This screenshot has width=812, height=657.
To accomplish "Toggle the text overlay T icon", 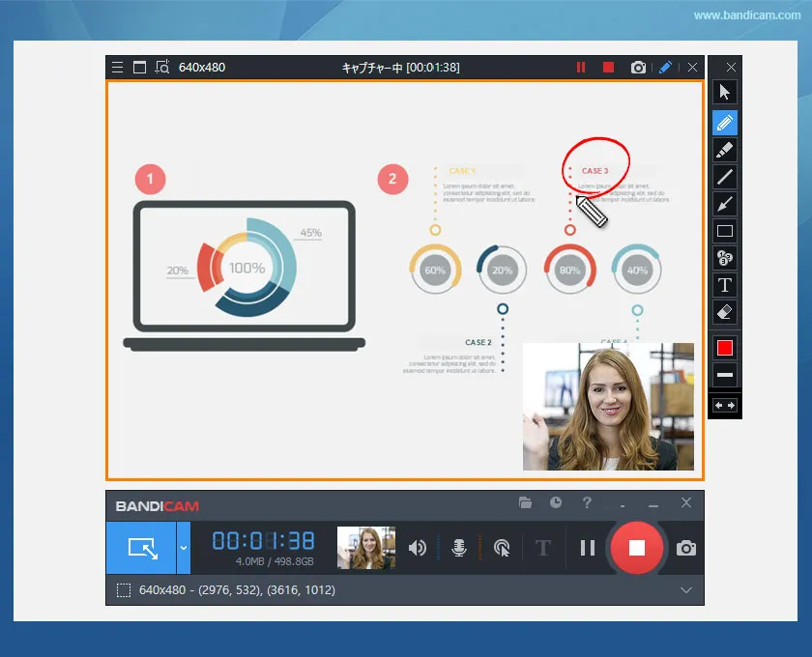I will point(542,548).
